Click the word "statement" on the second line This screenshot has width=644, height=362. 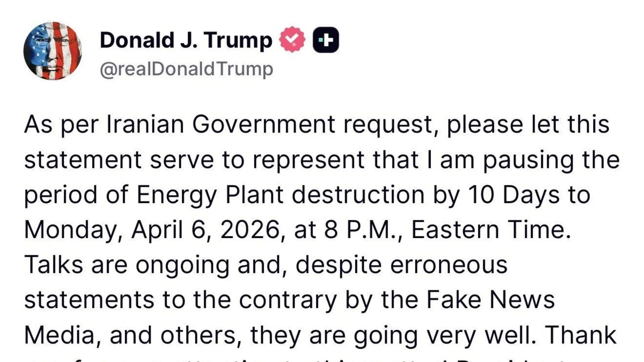click(x=83, y=160)
